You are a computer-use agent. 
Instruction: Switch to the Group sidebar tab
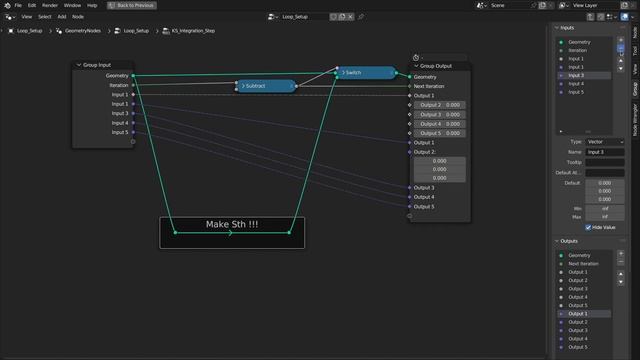635,89
